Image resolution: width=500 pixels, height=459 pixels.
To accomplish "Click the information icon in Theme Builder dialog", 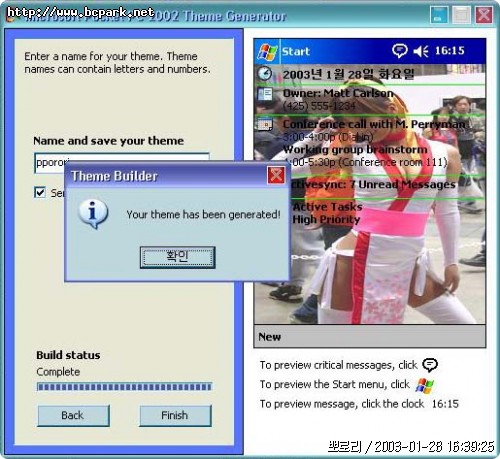I will pos(93,214).
